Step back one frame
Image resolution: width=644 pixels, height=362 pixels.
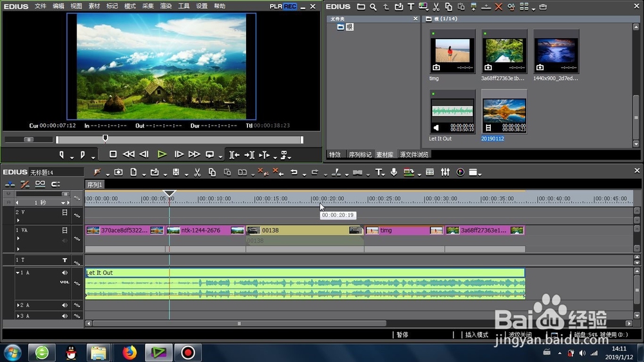tap(144, 155)
